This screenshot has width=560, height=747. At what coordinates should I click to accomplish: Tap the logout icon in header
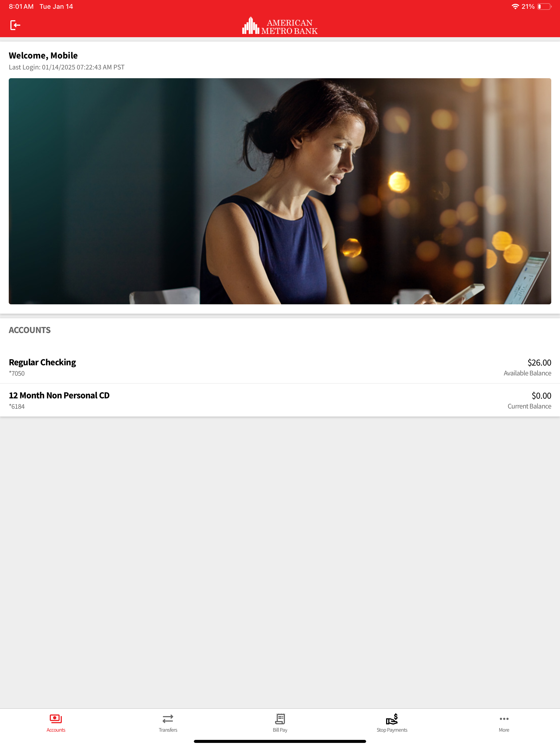tap(15, 25)
